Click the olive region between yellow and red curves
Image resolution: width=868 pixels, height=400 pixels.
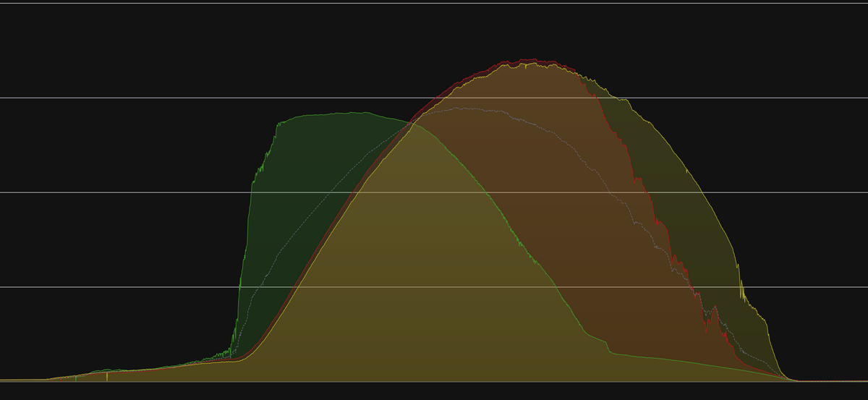coord(651,159)
